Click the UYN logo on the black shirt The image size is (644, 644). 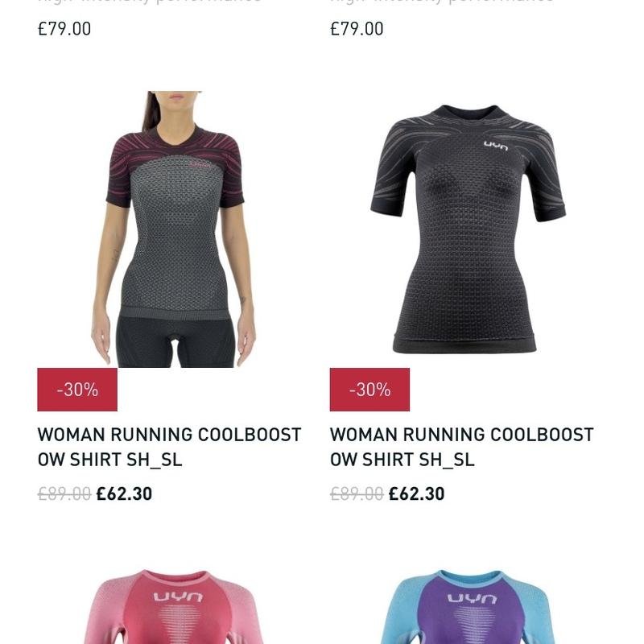point(496,146)
